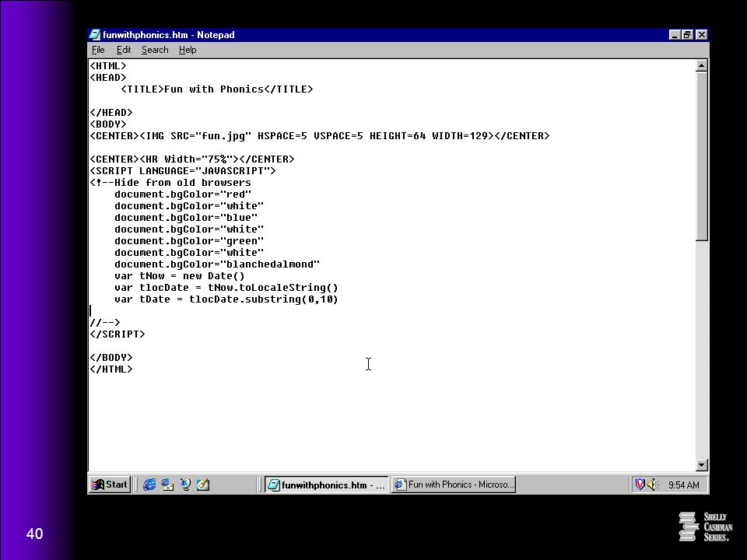Screen dimensions: 747x560
Task: Click the document.bgColor="blue" line
Action: coord(186,218)
